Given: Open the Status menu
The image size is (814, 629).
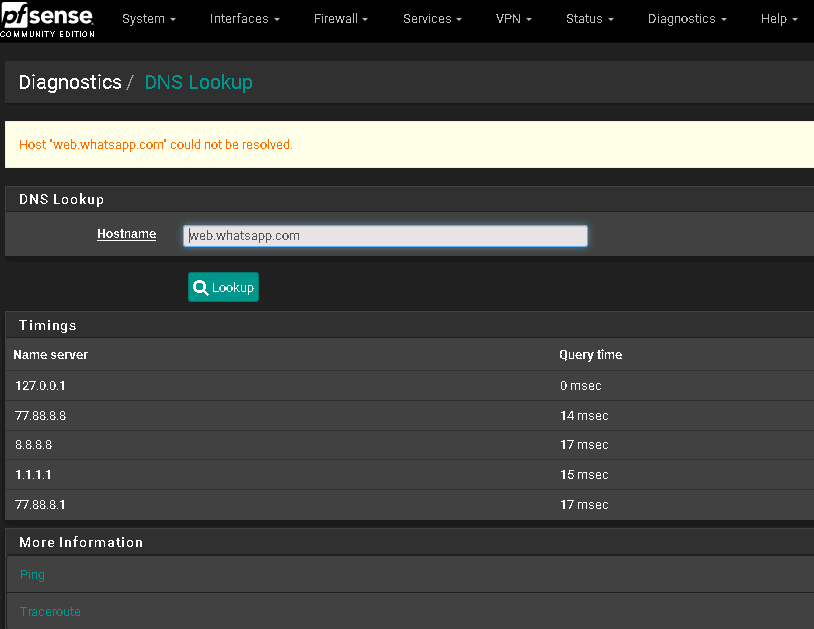Looking at the screenshot, I should (590, 19).
